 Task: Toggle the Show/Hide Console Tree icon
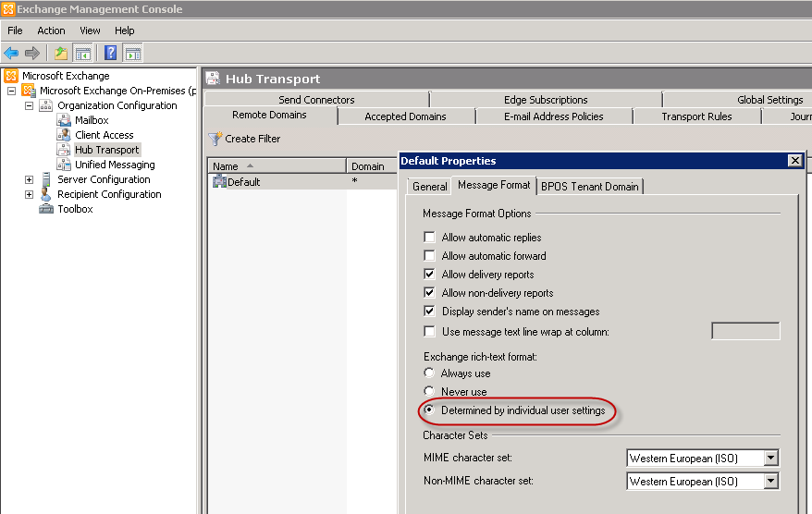[83, 53]
